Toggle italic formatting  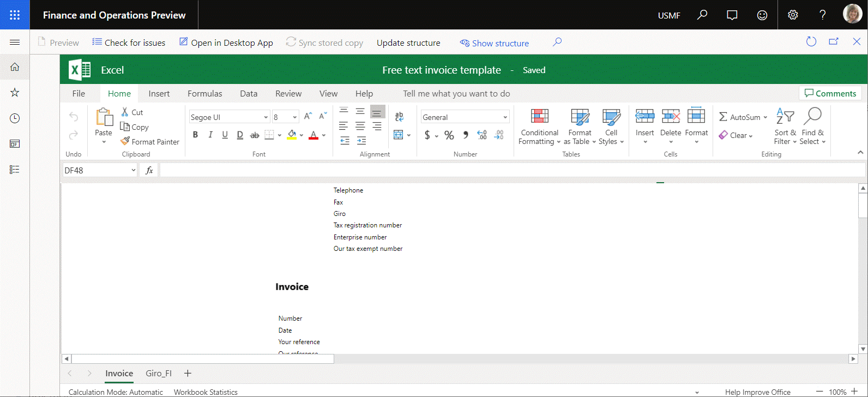pos(210,135)
